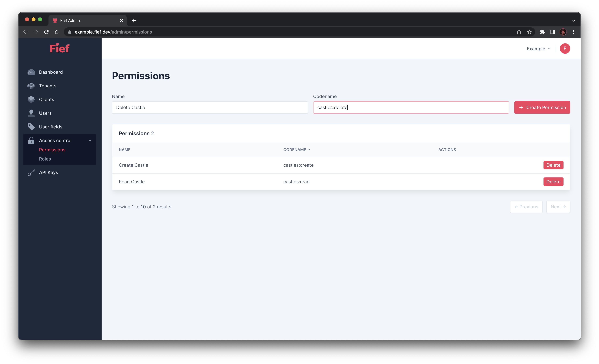Bookmark the page using the star icon
The height and width of the screenshot is (364, 599).
[x=529, y=32]
